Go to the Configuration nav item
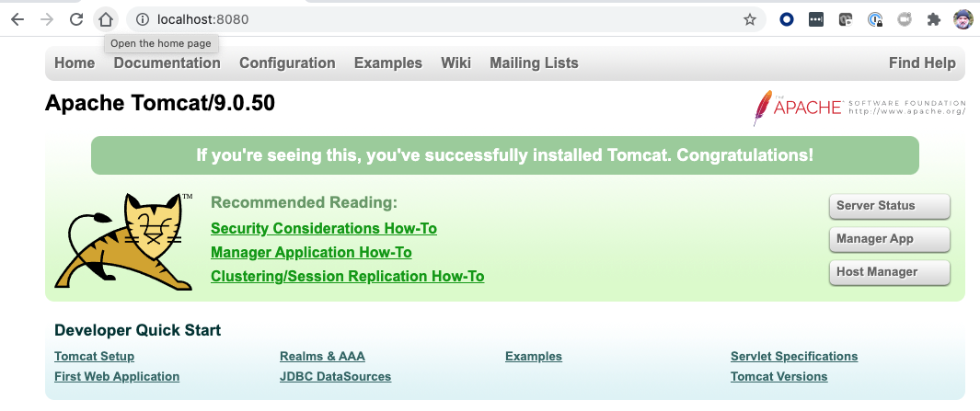 pyautogui.click(x=287, y=63)
